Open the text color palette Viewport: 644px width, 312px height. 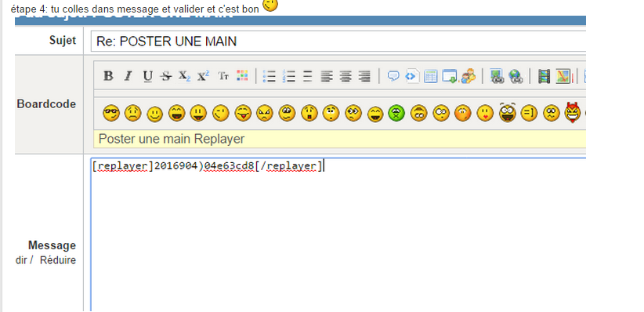242,75
